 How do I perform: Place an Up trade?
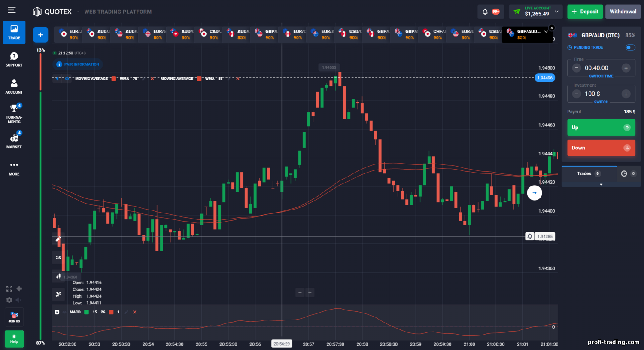[x=601, y=128]
